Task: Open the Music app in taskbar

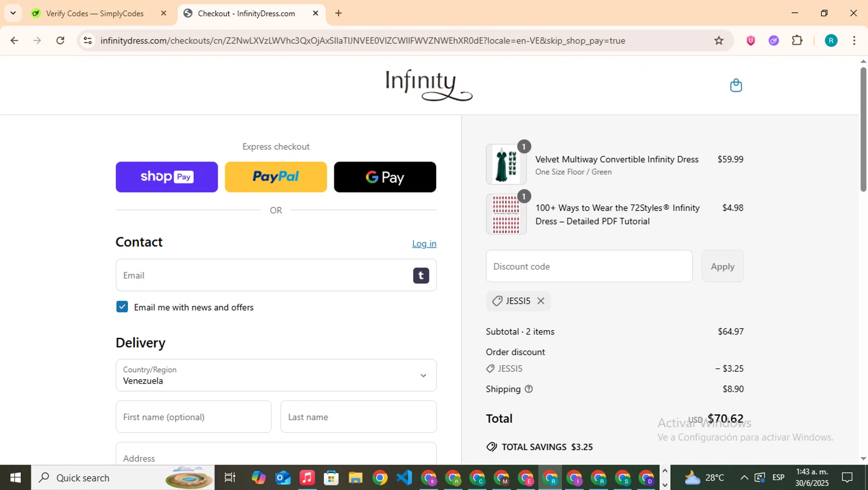Action: pyautogui.click(x=307, y=478)
